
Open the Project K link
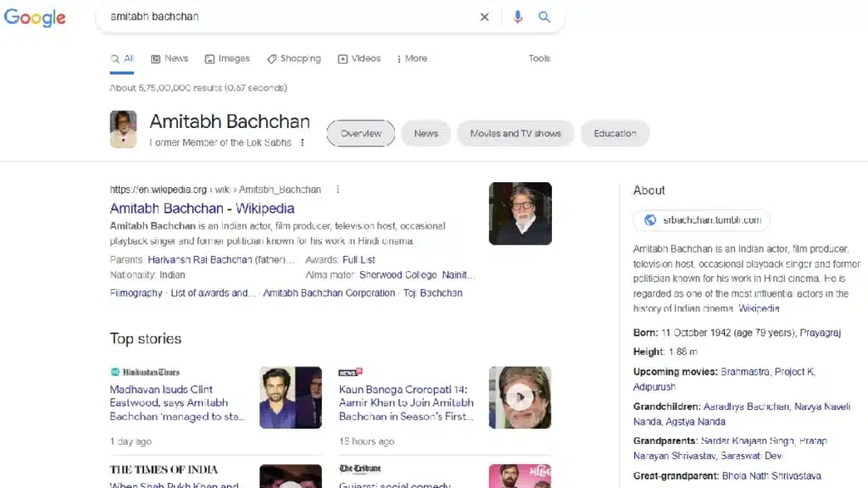point(793,372)
